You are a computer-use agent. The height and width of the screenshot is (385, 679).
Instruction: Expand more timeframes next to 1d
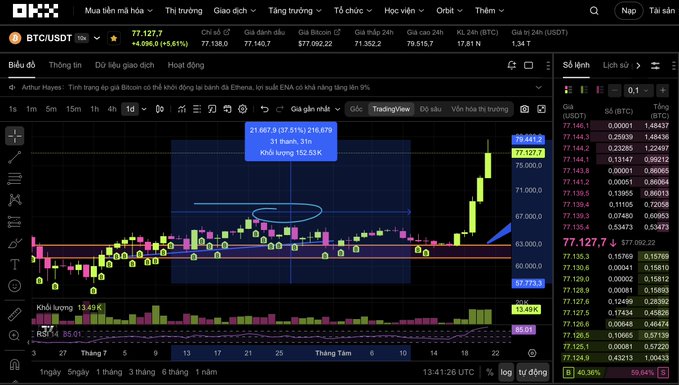click(x=144, y=109)
